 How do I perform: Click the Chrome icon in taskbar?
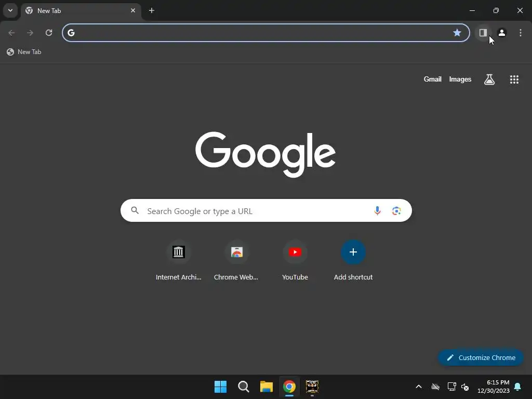point(289,387)
